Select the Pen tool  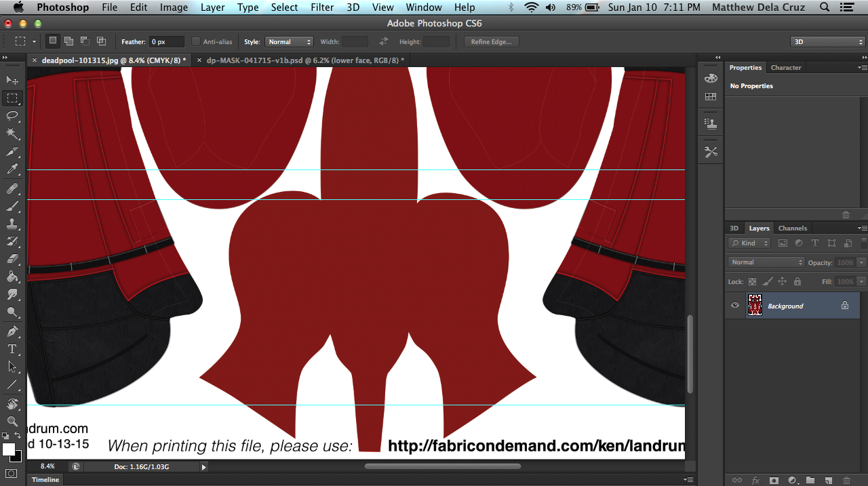pos(12,331)
